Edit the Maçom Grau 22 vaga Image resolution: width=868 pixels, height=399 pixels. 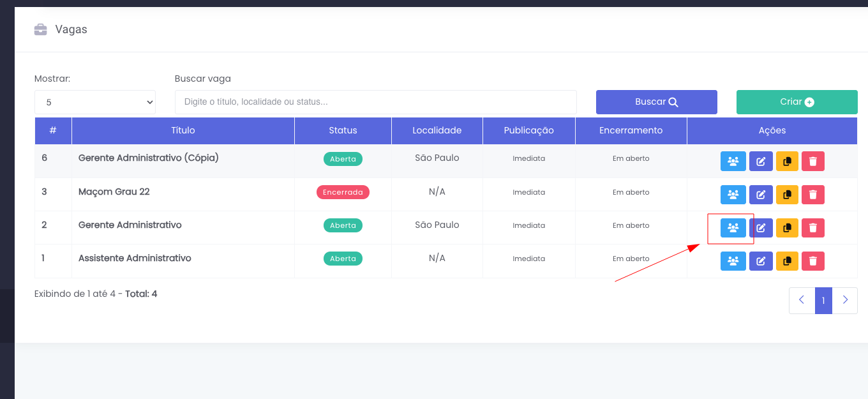[761, 195]
